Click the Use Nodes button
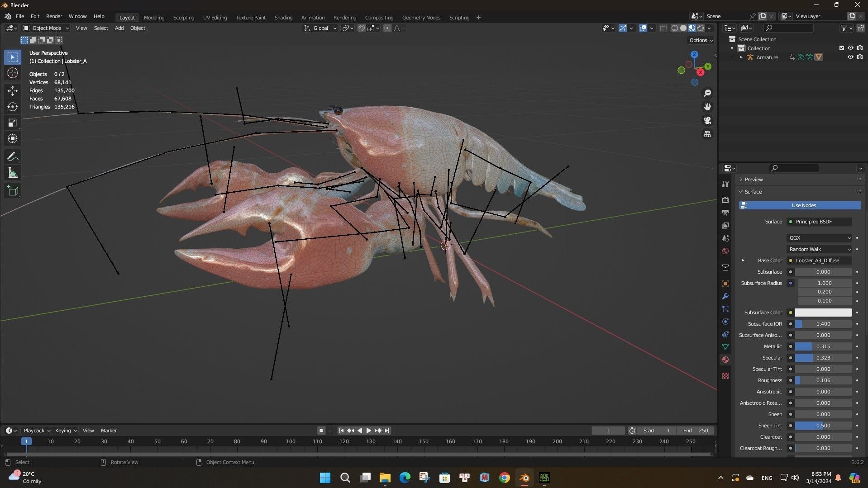Screen dimensions: 868x488 (800, 205)
